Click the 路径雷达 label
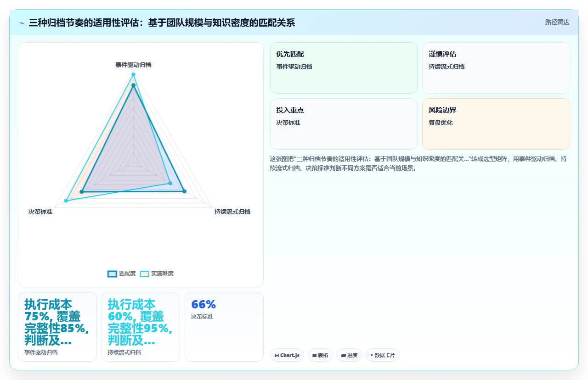The height and width of the screenshot is (380, 588). [x=557, y=22]
